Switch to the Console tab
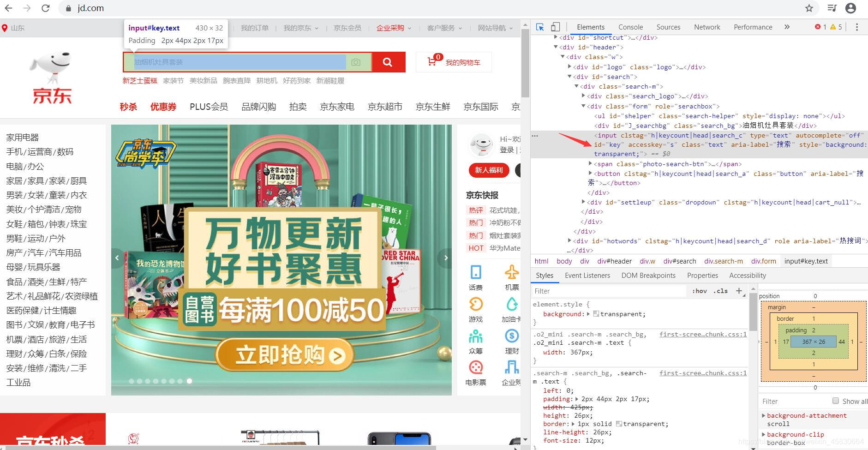868x450 pixels. coord(630,27)
